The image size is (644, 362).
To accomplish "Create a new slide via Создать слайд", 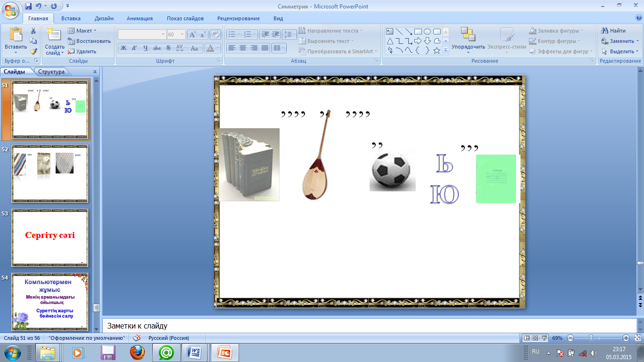I will 55,41.
